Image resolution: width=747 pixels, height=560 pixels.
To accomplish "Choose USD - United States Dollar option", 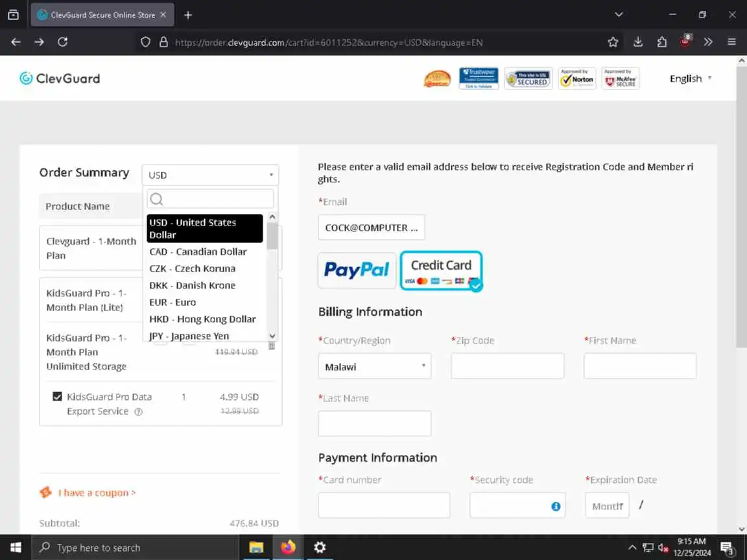I will click(x=205, y=229).
